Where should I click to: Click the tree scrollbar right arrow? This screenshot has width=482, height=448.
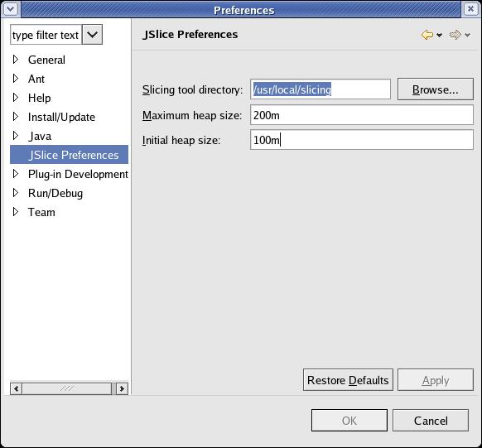click(122, 388)
